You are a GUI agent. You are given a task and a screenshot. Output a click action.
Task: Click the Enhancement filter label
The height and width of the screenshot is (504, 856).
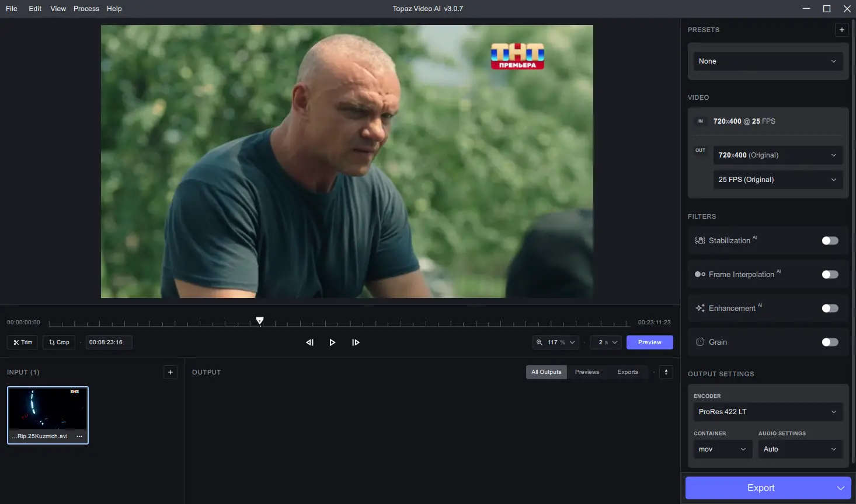(732, 308)
